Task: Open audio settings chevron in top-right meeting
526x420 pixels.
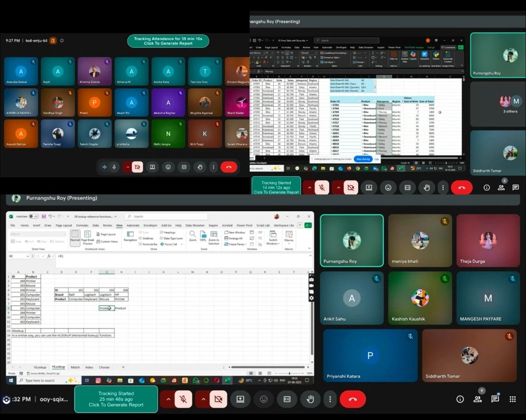Action: [x=309, y=188]
